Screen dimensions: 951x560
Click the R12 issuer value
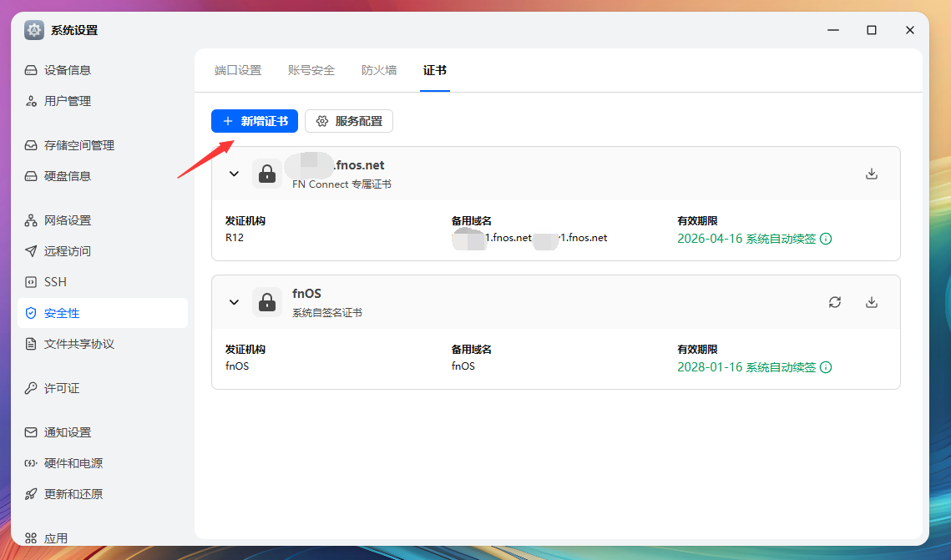pos(234,238)
